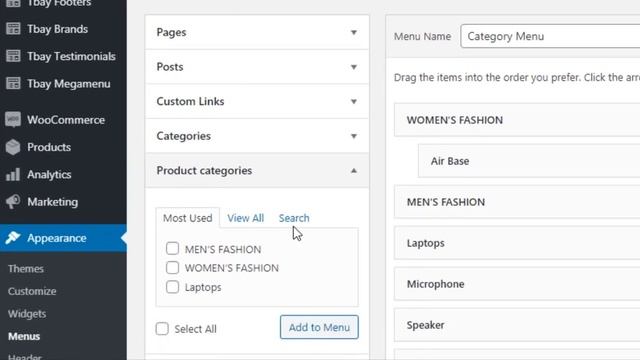Expand the Posts panel arrow
The width and height of the screenshot is (640, 360).
point(354,67)
